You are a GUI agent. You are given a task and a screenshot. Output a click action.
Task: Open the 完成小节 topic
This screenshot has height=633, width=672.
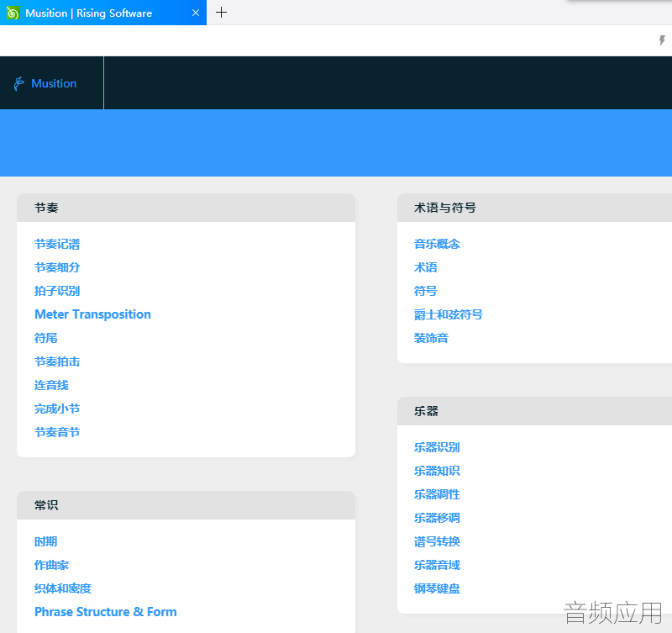[57, 409]
